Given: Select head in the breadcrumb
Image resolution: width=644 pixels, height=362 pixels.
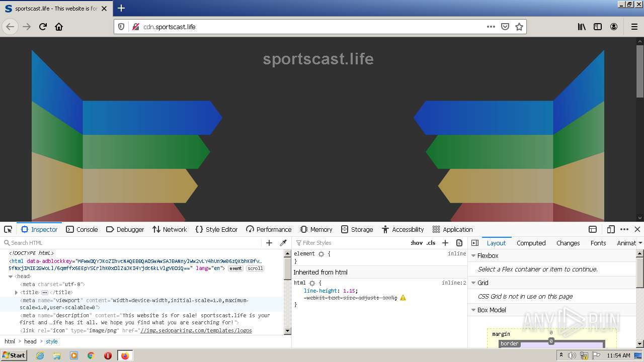Looking at the screenshot, I should click(30, 341).
